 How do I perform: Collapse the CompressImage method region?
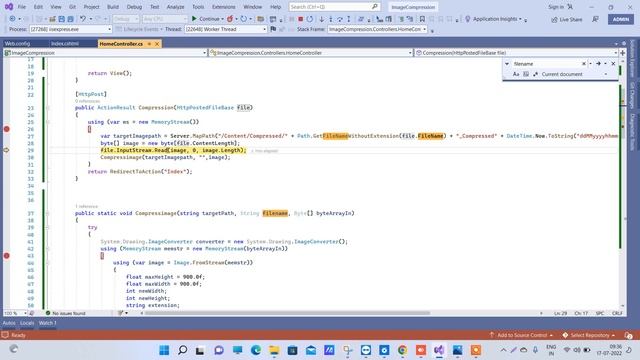[48, 213]
